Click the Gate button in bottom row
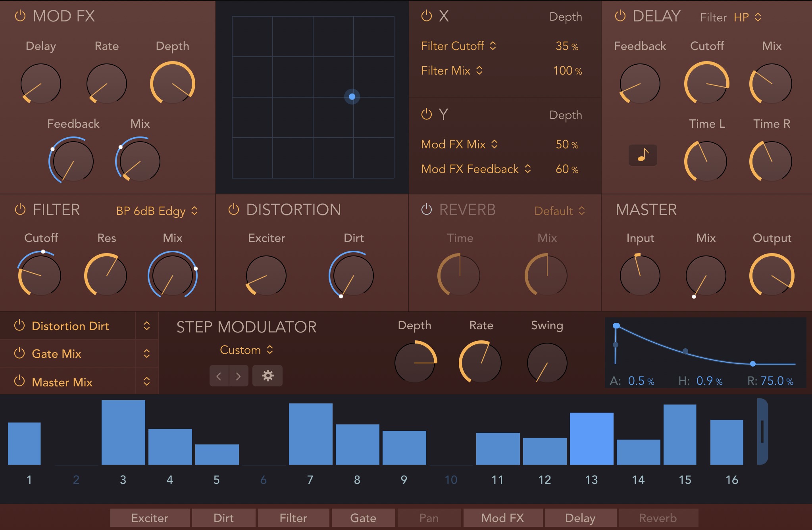 pos(363,518)
